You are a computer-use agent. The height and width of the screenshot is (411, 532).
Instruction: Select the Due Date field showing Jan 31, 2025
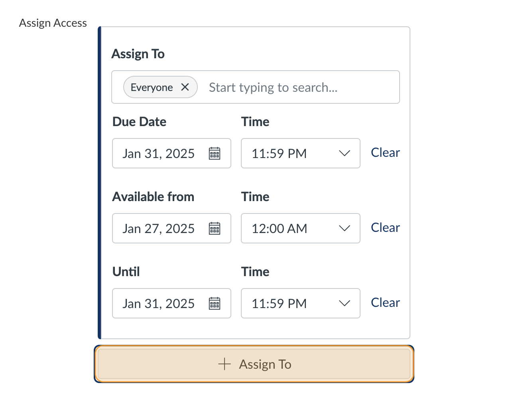[159, 153]
